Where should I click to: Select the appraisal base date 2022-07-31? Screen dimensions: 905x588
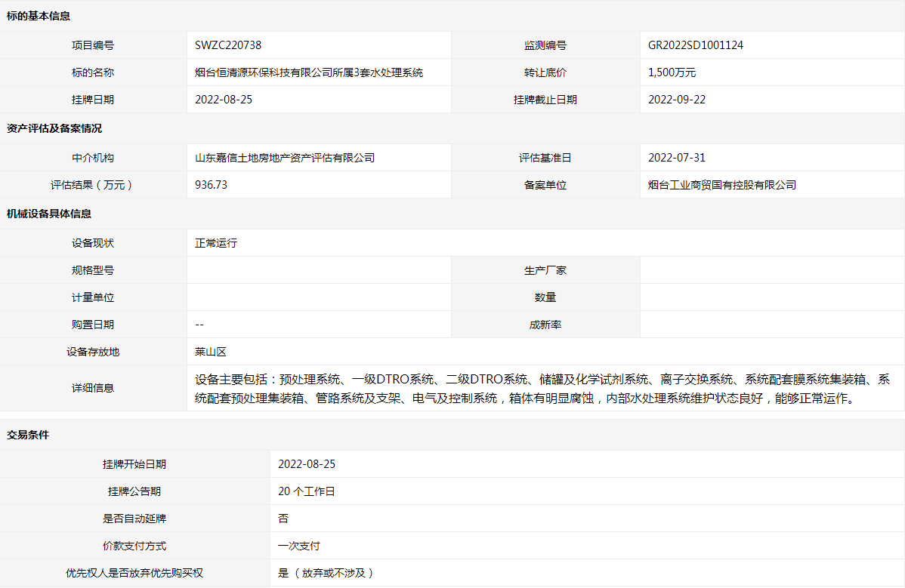pyautogui.click(x=677, y=158)
